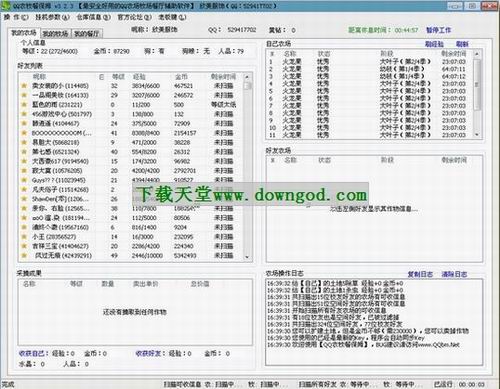The image size is (500, 389).
Task: Click the star icon beside 吉祥三宝 (41404627)
Action: (x=24, y=246)
